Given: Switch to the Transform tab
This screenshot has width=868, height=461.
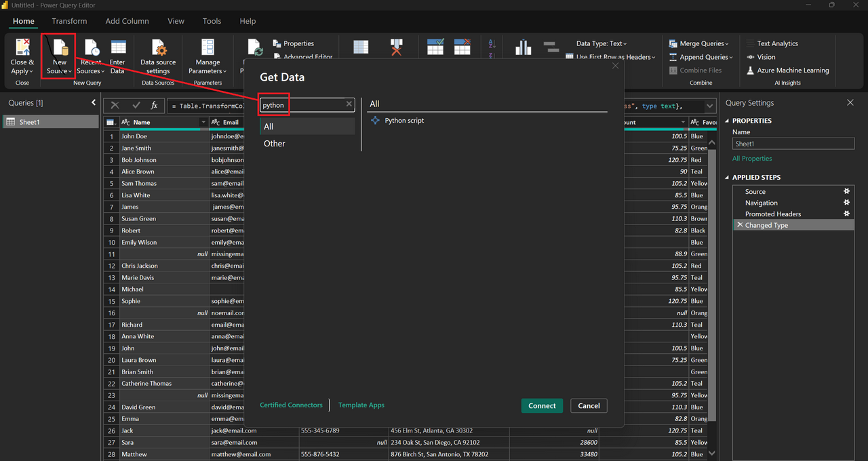Looking at the screenshot, I should [70, 21].
